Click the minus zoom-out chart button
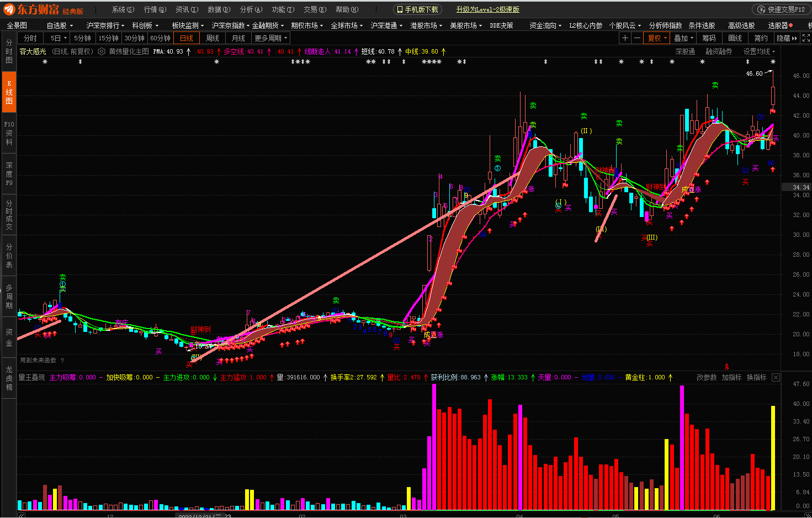Screen dimensions: 812x518 click(637, 38)
